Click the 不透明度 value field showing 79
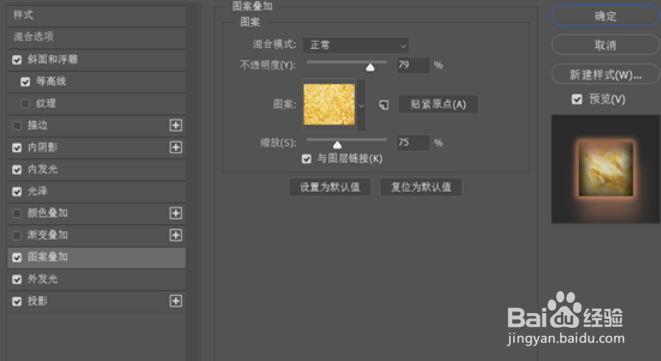Viewport: 661px width, 361px height. tap(413, 65)
